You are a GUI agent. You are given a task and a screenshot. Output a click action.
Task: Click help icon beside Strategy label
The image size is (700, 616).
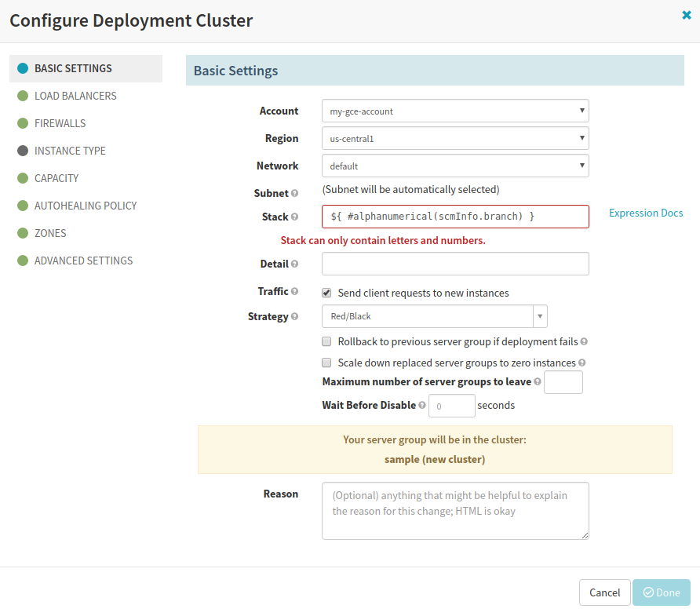(295, 317)
